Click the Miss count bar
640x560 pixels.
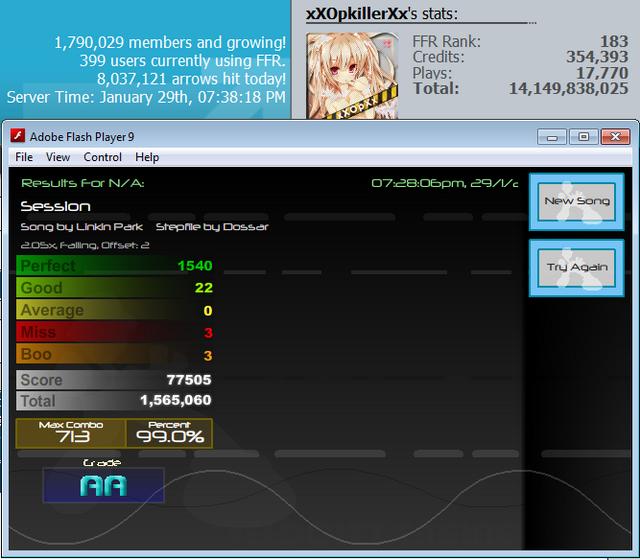[115, 332]
